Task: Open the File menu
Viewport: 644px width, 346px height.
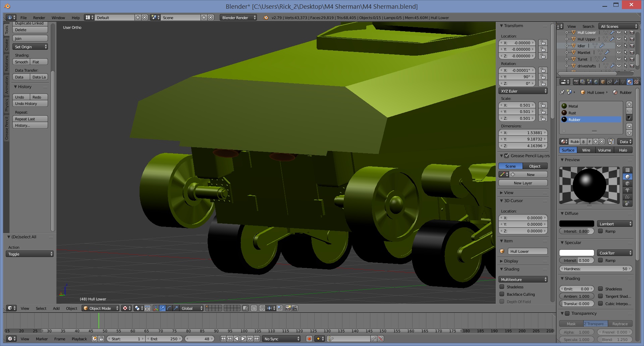Action: click(x=23, y=17)
